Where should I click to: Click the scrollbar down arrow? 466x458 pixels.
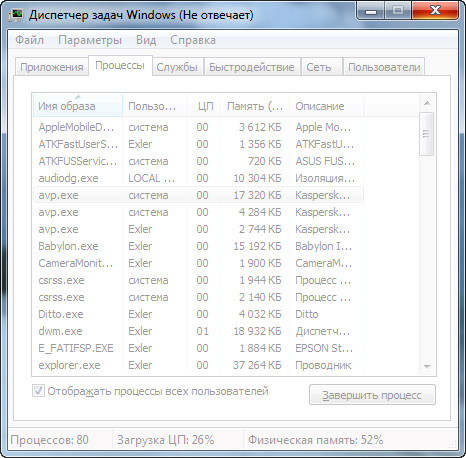click(x=427, y=367)
